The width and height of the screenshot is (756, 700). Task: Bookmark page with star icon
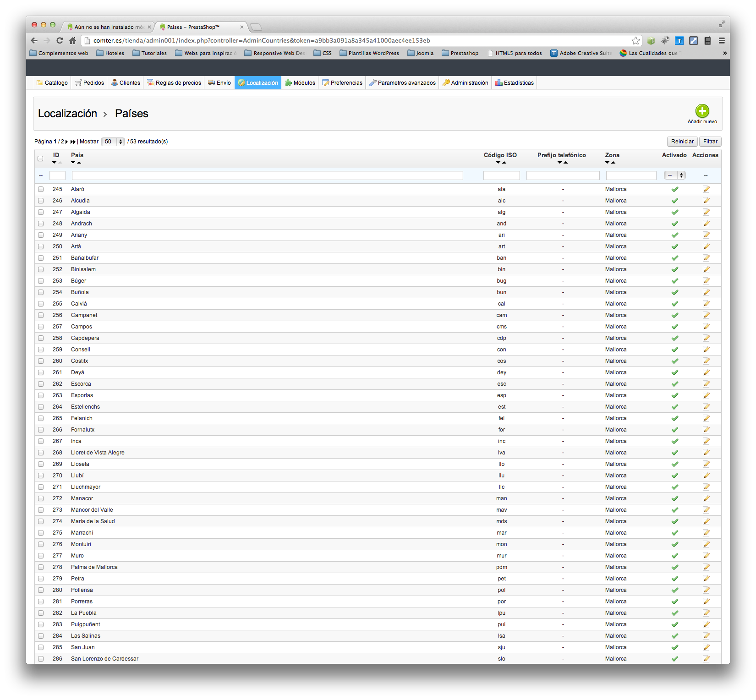(635, 40)
